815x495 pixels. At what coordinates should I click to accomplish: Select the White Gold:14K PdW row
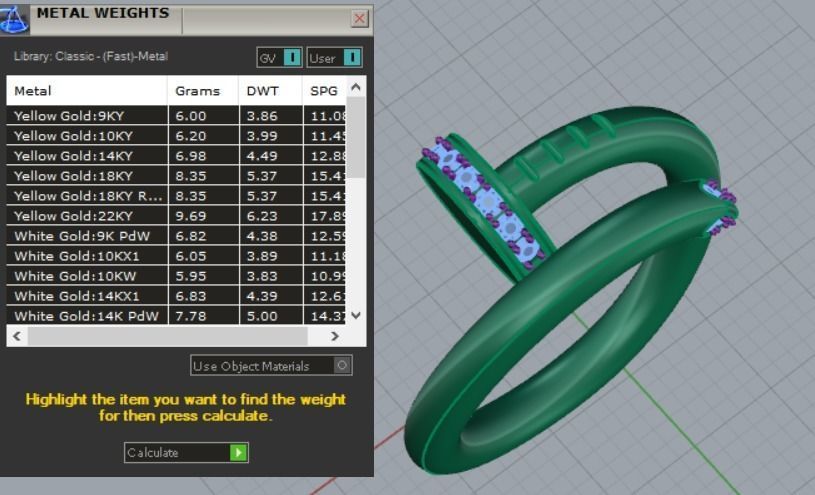176,315
